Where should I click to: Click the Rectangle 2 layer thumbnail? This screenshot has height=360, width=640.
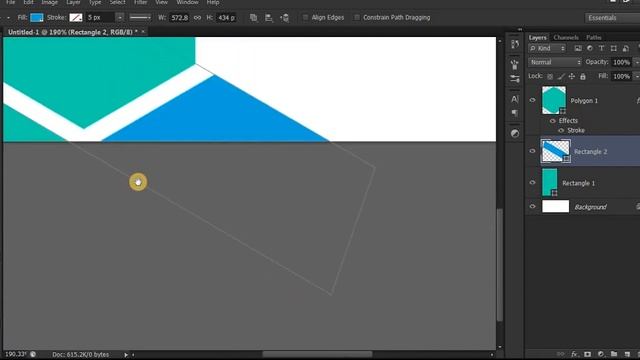[555, 151]
